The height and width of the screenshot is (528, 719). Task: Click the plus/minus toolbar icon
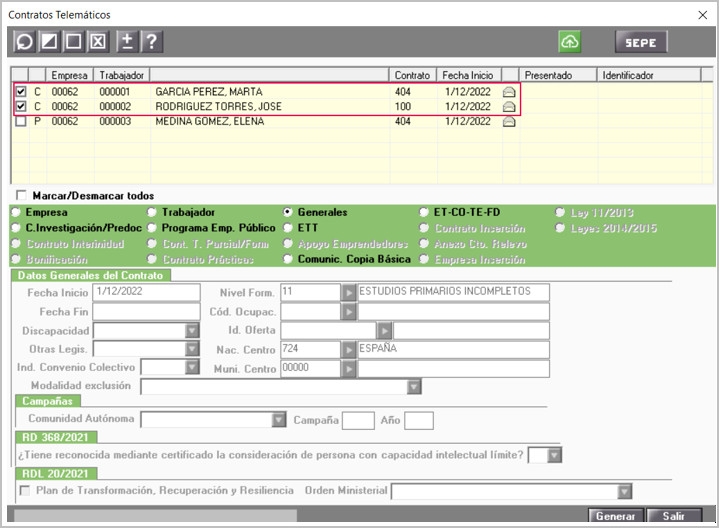tap(127, 42)
